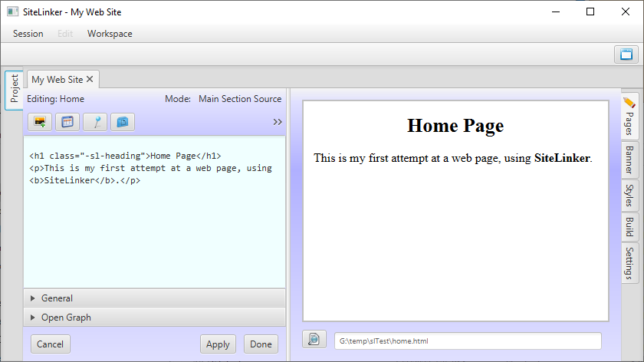The width and height of the screenshot is (644, 362).
Task: Click the page preview icon beside file path
Action: [x=314, y=340]
